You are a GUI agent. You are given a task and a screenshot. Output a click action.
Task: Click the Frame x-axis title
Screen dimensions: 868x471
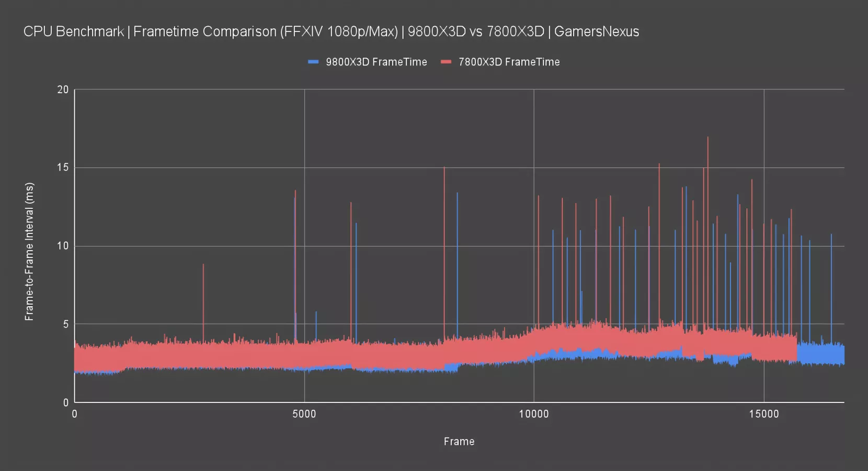(459, 441)
